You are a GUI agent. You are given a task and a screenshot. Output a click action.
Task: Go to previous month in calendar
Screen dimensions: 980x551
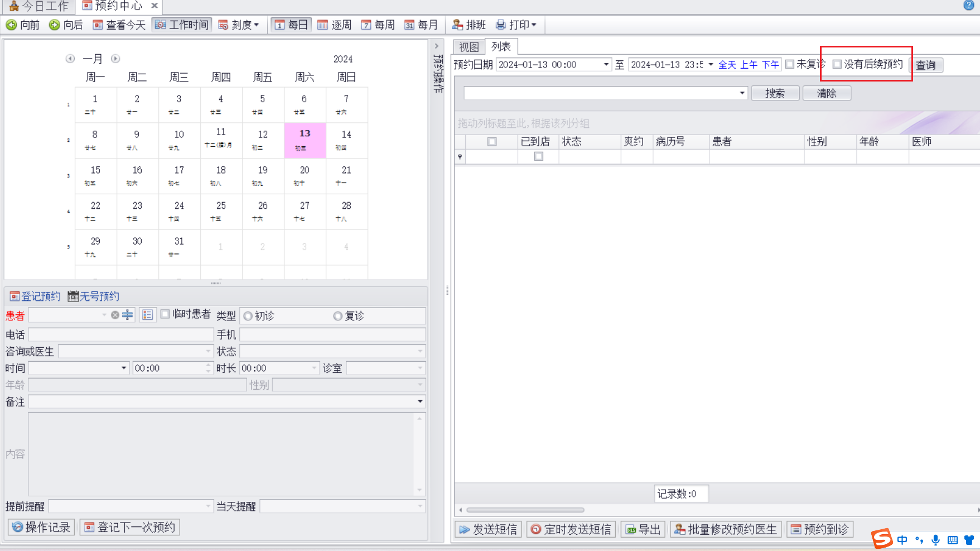pos(70,59)
